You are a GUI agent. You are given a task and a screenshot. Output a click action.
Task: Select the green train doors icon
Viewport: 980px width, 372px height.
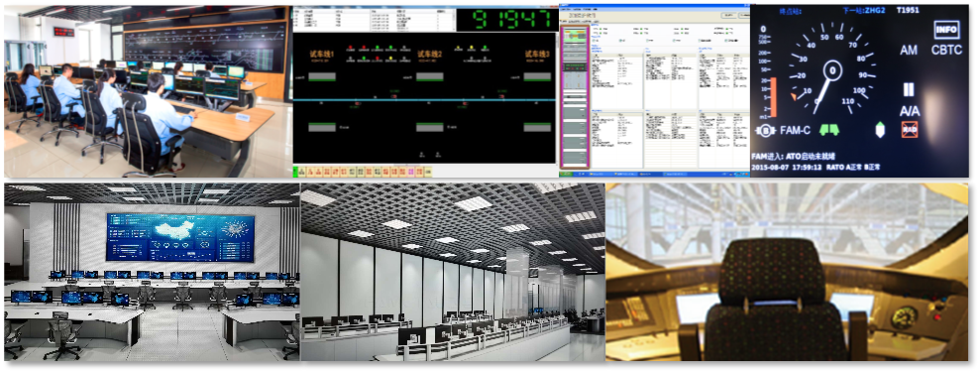click(x=829, y=129)
